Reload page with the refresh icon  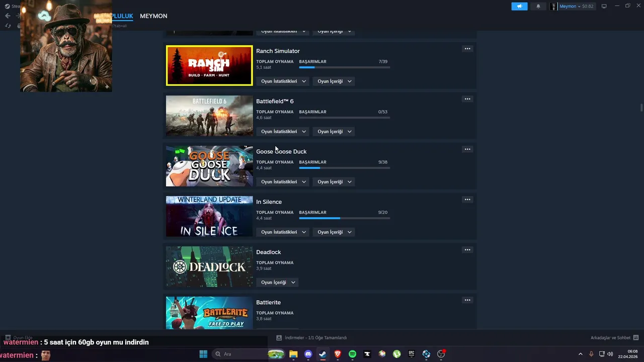[x=8, y=26]
